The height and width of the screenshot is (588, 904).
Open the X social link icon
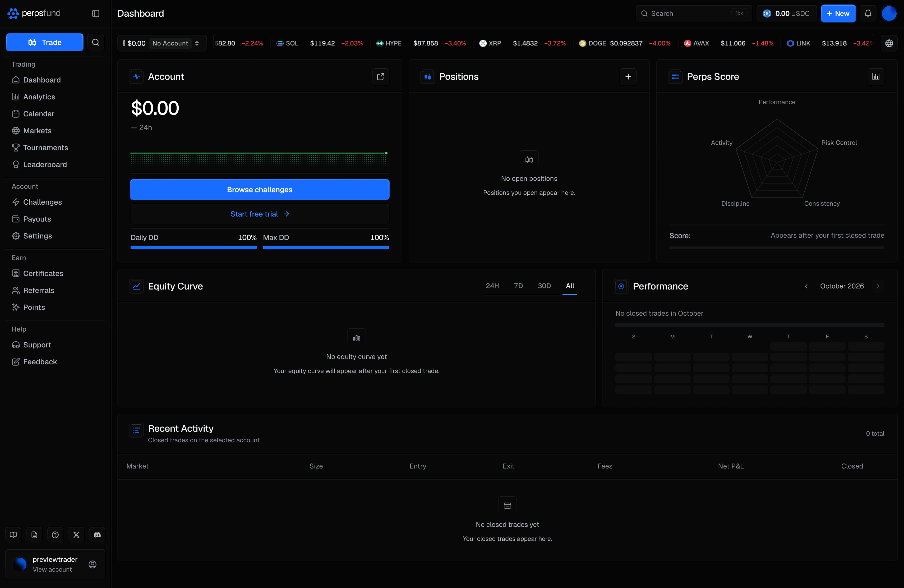point(76,535)
